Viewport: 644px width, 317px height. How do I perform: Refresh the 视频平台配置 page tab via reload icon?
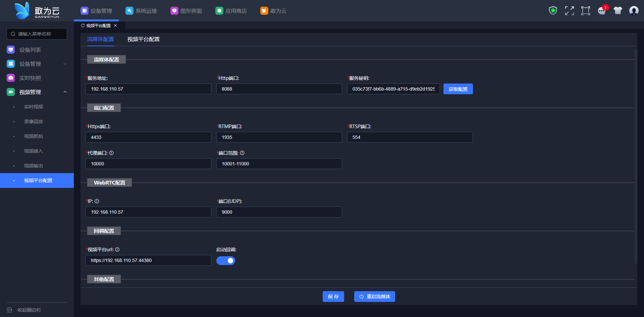[x=83, y=26]
